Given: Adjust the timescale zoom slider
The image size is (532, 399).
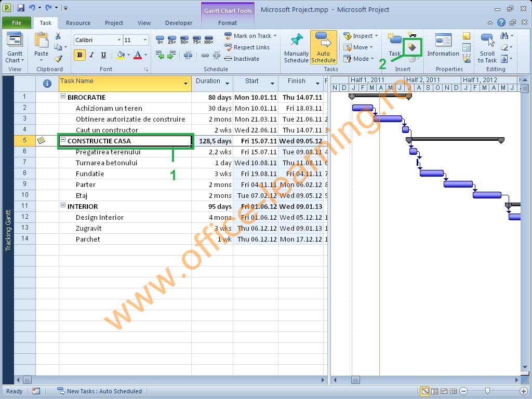Looking at the screenshot, I should [487, 391].
